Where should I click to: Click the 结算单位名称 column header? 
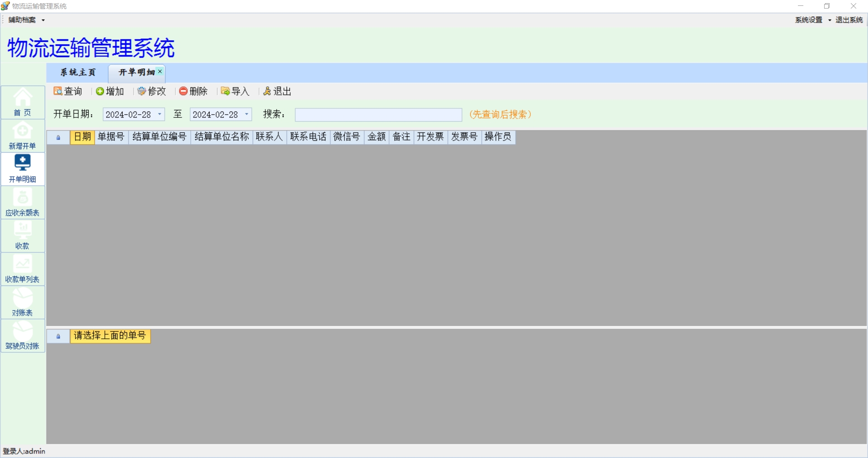pyautogui.click(x=222, y=137)
